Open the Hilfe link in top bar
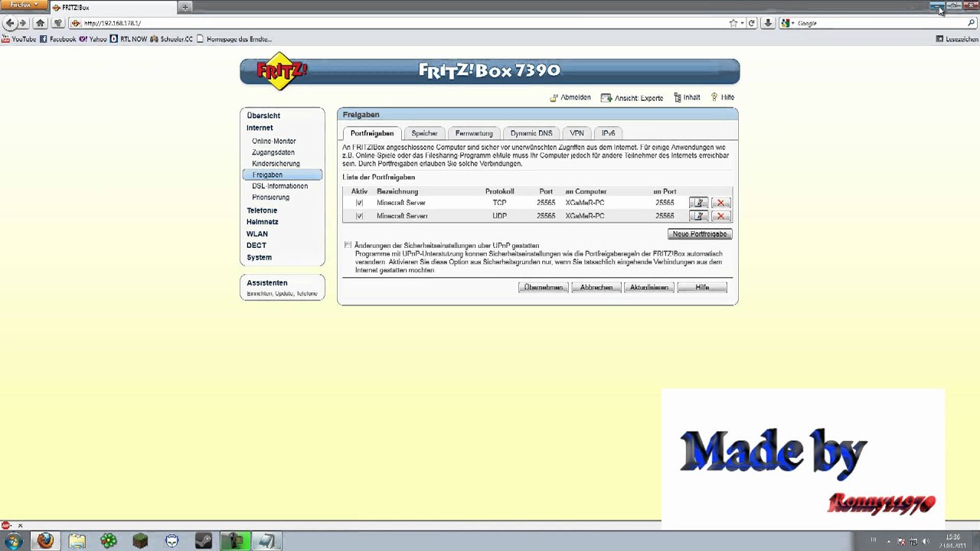The width and height of the screenshot is (980, 551). (x=723, y=98)
